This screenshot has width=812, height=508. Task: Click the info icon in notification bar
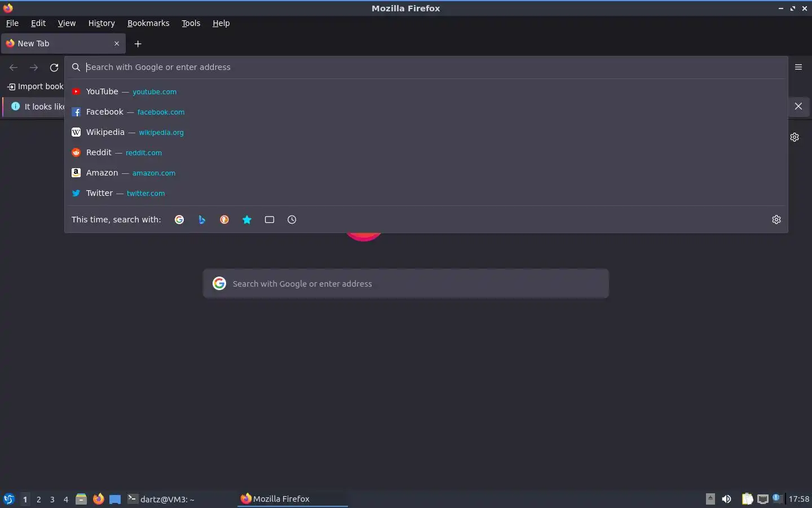click(x=16, y=106)
